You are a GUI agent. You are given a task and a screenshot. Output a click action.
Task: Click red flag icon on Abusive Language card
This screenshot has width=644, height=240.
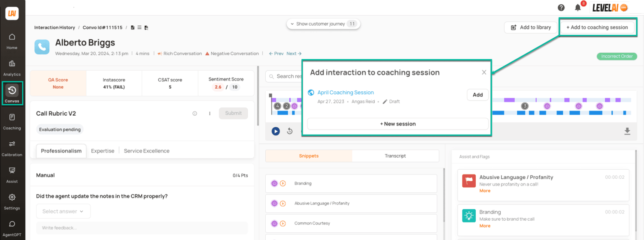tap(469, 180)
